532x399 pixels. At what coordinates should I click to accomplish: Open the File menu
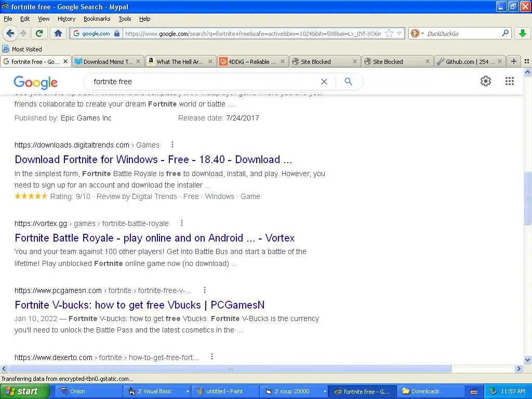click(8, 19)
